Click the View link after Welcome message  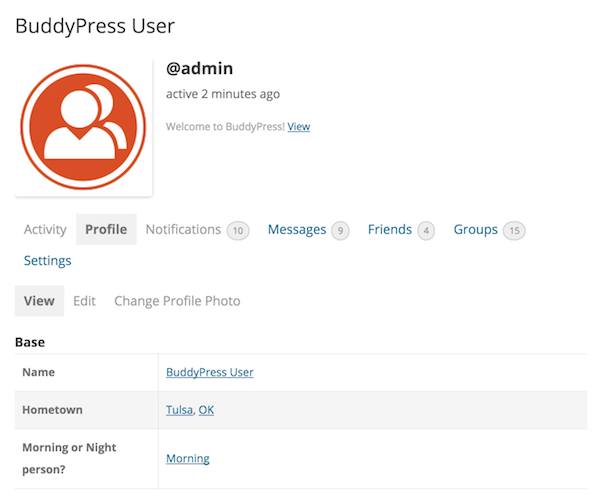pos(298,127)
